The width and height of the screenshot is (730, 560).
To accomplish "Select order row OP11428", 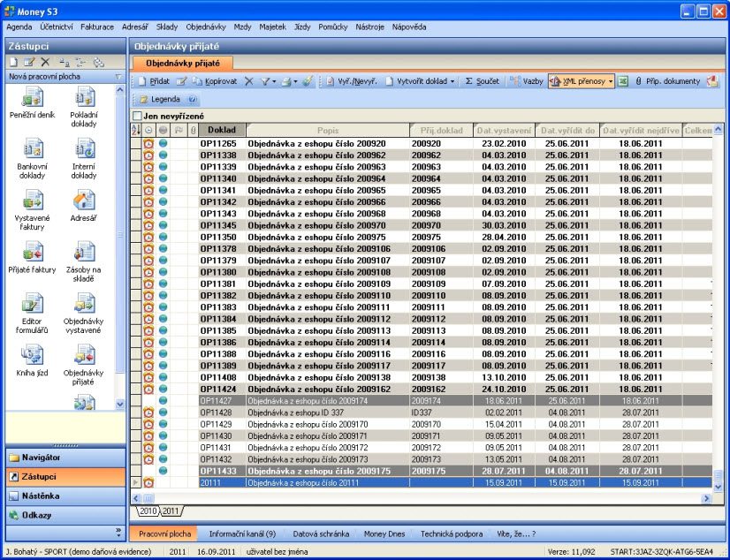I will point(216,412).
